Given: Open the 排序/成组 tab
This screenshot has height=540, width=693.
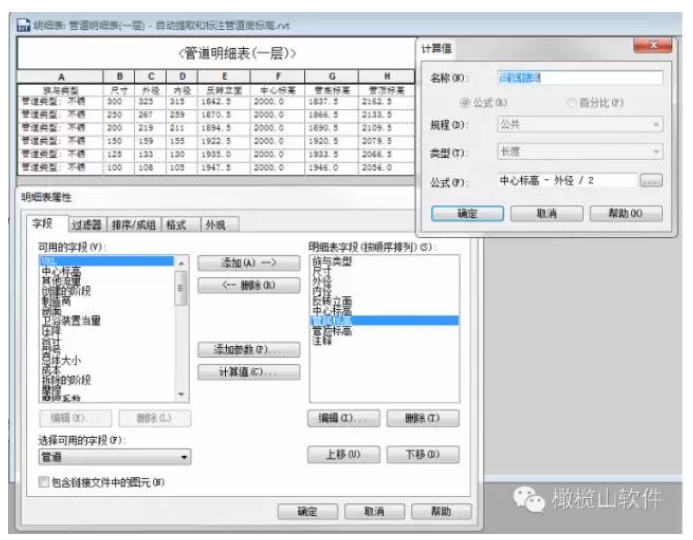Looking at the screenshot, I should pyautogui.click(x=135, y=225).
